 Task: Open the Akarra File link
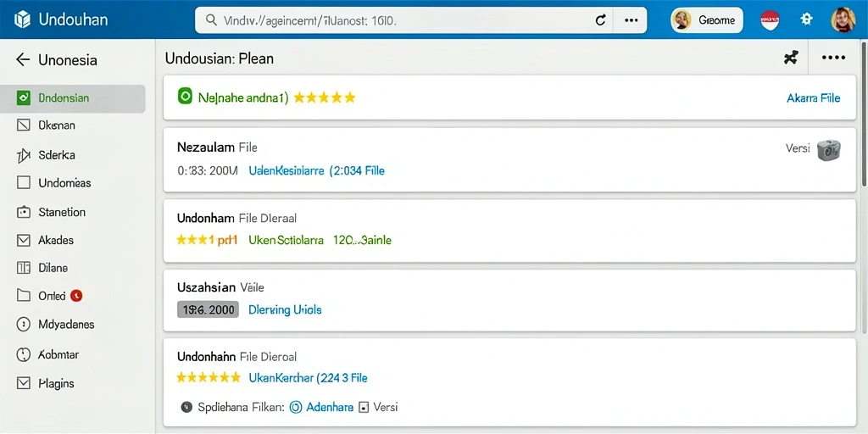(813, 98)
